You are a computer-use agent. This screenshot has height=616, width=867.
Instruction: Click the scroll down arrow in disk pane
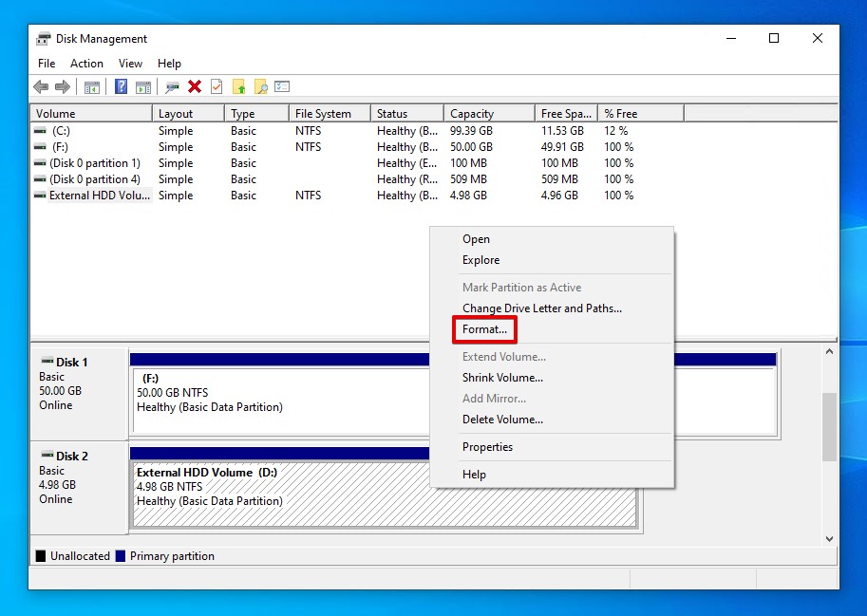pyautogui.click(x=829, y=538)
